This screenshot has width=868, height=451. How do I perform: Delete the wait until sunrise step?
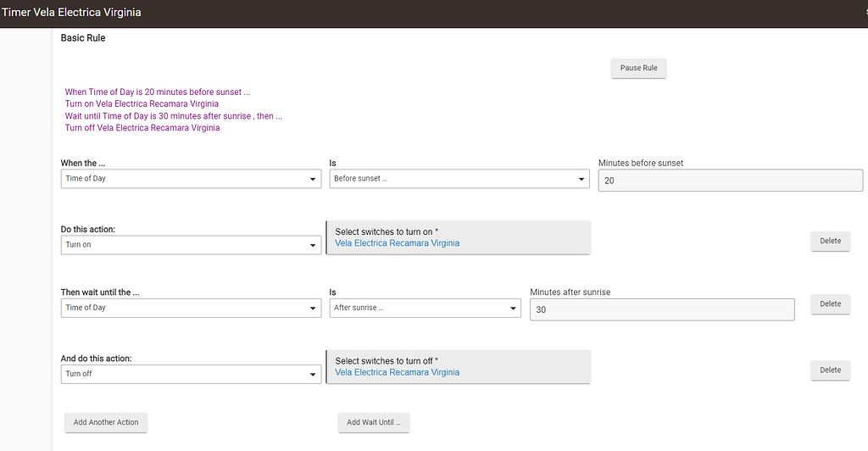click(x=830, y=303)
